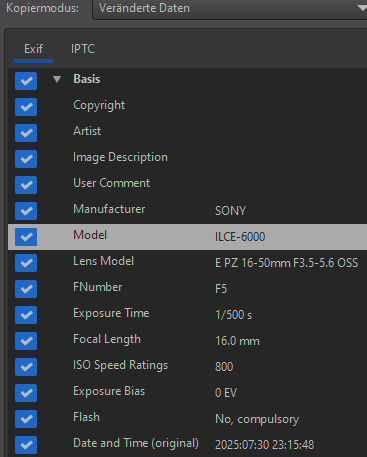Select the Focal Length row
Screen dimensions: 367x457
[187, 341]
